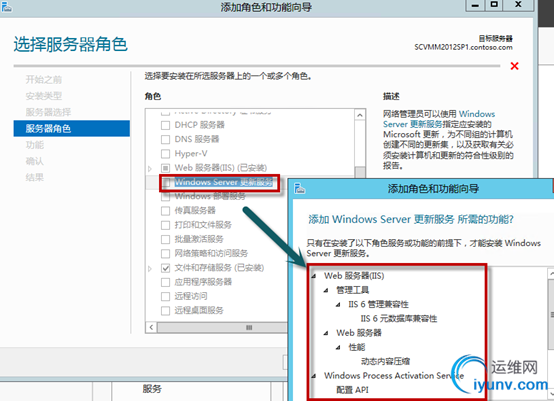Viewport: 554px width, 401px height.
Task: Collapse the Web 服务器(IIS) tree in popup
Action: pyautogui.click(x=314, y=276)
